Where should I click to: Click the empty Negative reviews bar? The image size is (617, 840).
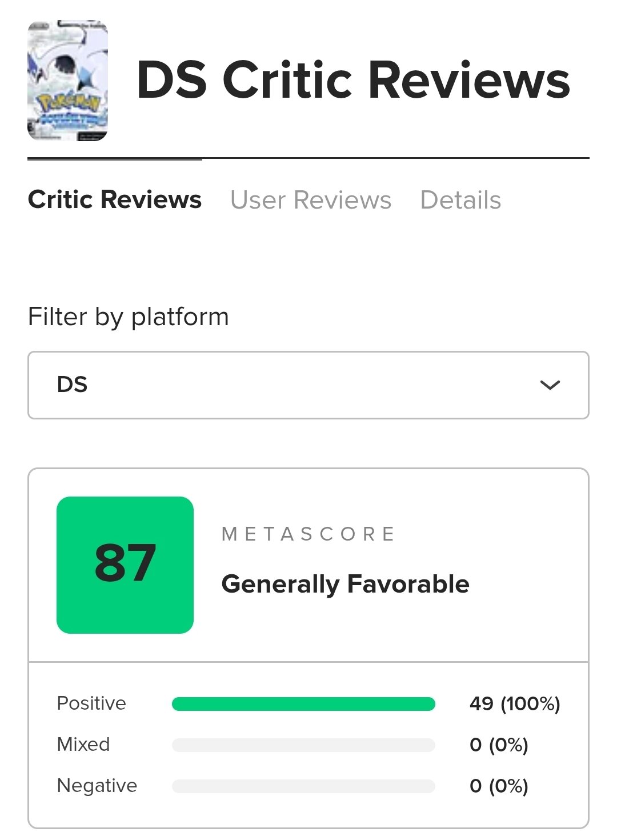(303, 786)
